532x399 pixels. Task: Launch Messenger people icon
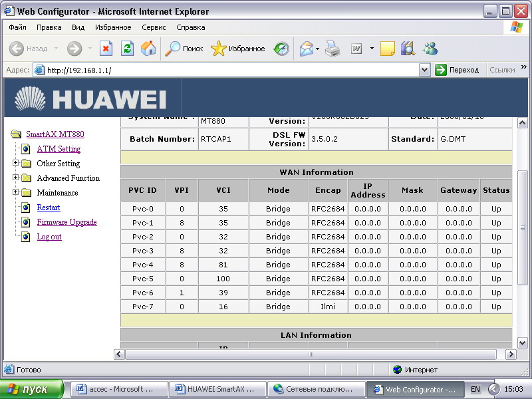[x=430, y=49]
